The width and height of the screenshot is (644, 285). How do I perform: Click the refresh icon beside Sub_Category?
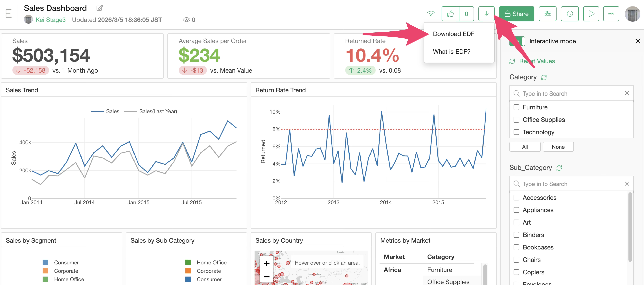click(559, 168)
